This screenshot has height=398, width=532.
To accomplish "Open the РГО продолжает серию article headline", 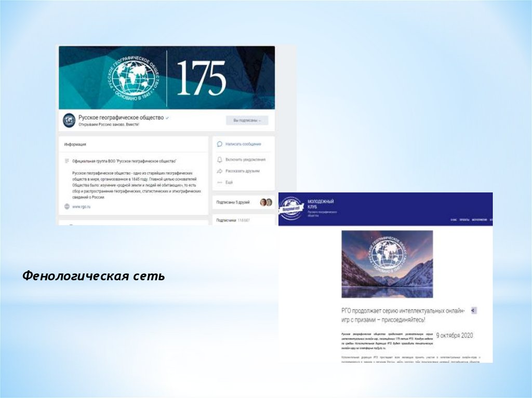I will click(x=403, y=315).
